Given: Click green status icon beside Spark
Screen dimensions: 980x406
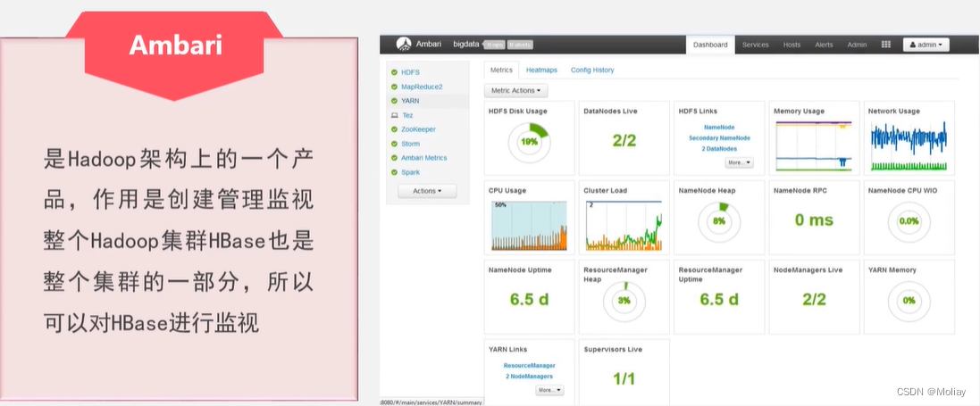Looking at the screenshot, I should [394, 172].
